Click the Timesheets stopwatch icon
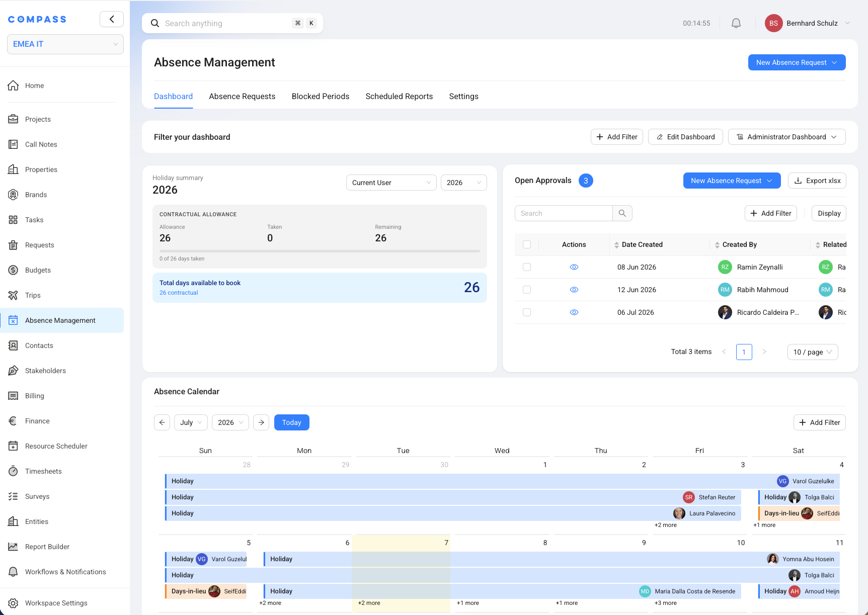The width and height of the screenshot is (868, 615). pyautogui.click(x=14, y=471)
